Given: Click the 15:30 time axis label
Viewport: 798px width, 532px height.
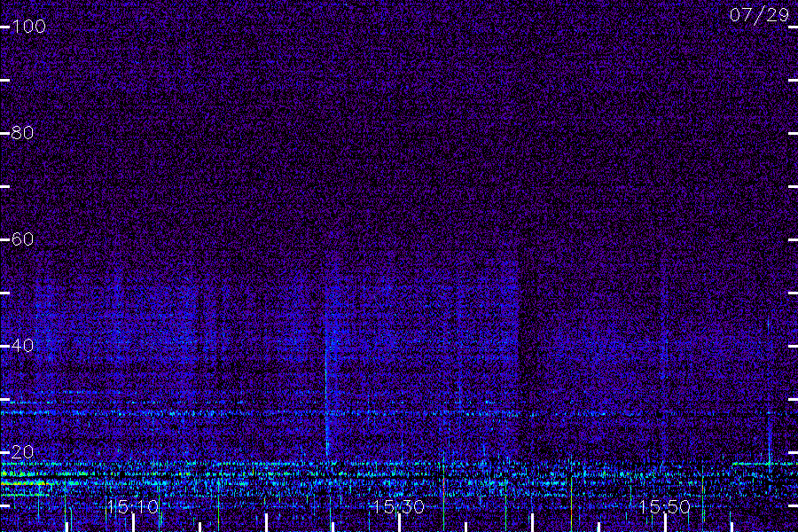Looking at the screenshot, I should (x=399, y=506).
